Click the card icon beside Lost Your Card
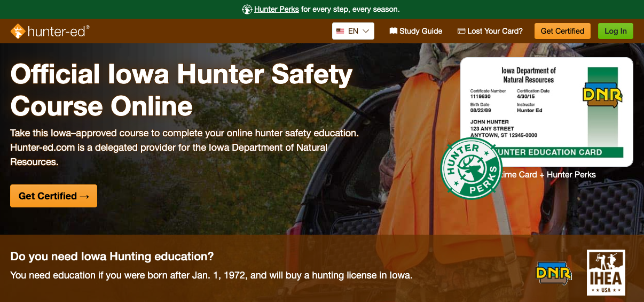 [x=461, y=31]
